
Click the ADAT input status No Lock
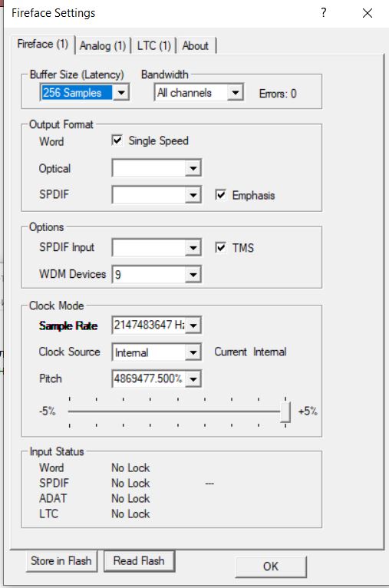coord(130,498)
